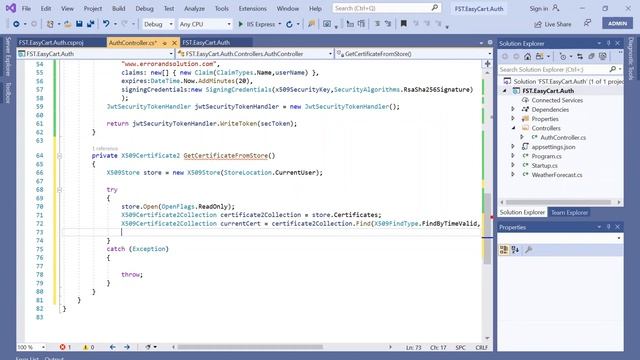Viewport: 640px width, 360px height.
Task: Click the Switch Views icon in Solution Explorer
Action: coord(540,56)
